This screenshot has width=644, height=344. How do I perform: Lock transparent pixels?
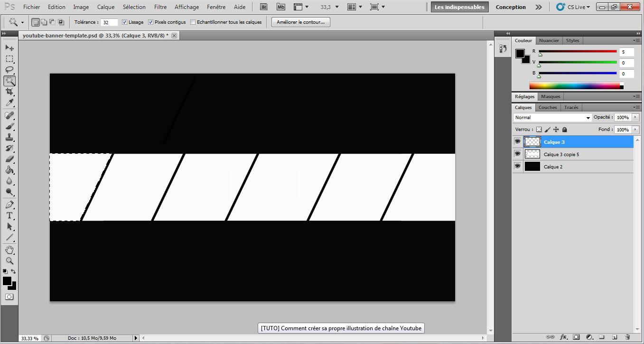(x=539, y=130)
